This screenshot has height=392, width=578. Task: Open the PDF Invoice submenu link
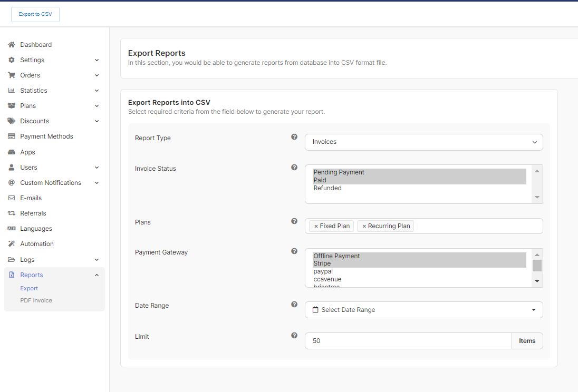tap(36, 300)
